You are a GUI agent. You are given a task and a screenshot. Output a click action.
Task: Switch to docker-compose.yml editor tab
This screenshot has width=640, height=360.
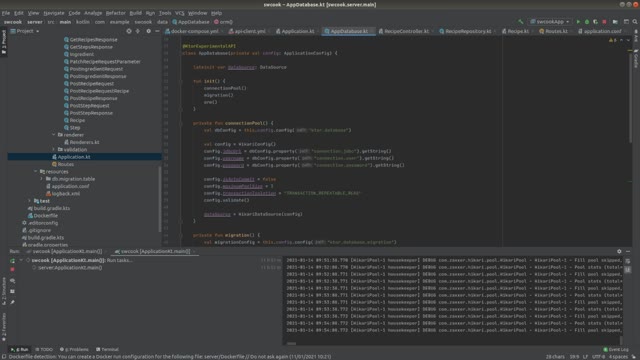point(194,31)
